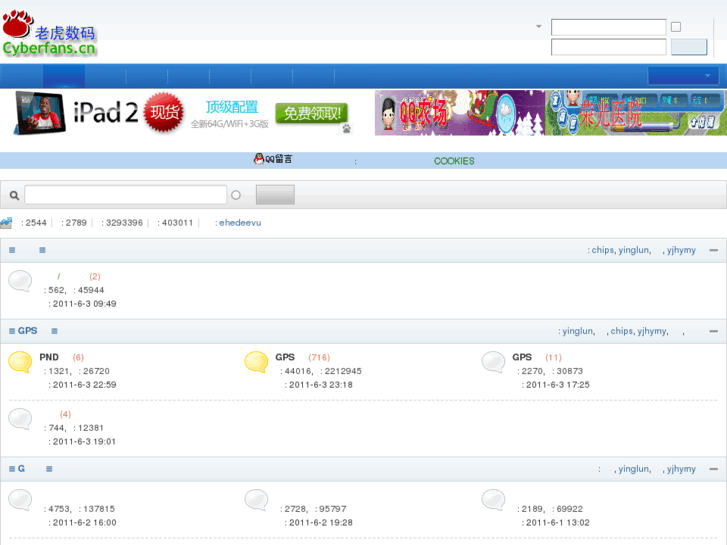Open moderator yinglun in the GPS section header
Screen dimensions: 727x545
(x=578, y=331)
